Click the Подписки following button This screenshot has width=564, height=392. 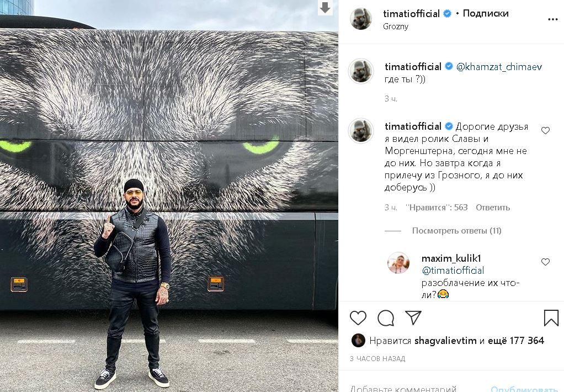click(x=485, y=13)
